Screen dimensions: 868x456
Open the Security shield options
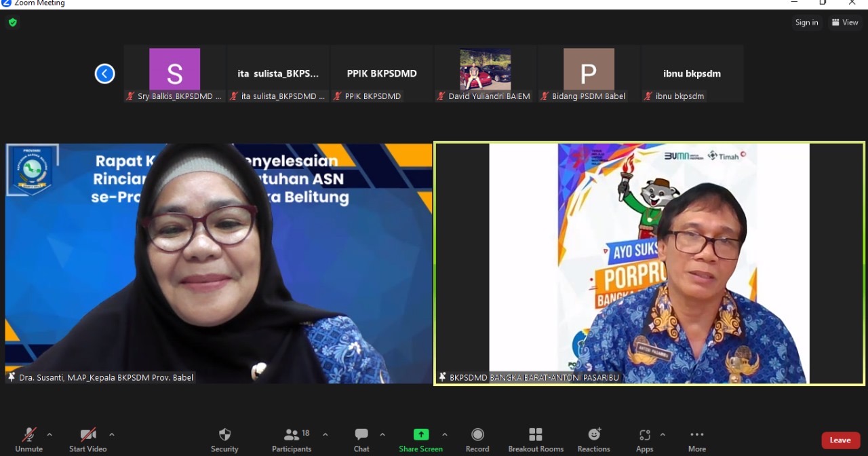[224, 440]
